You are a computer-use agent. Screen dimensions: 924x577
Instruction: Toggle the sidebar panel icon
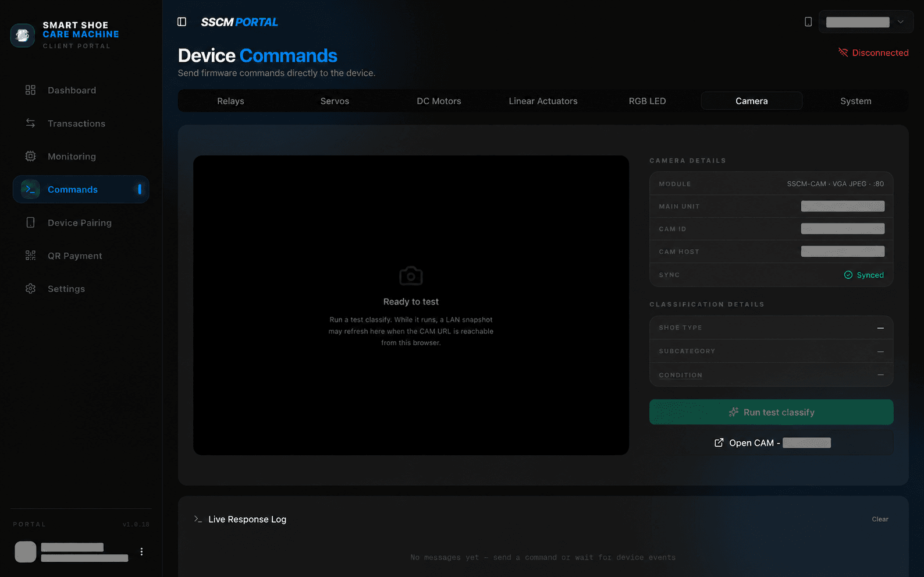182,22
